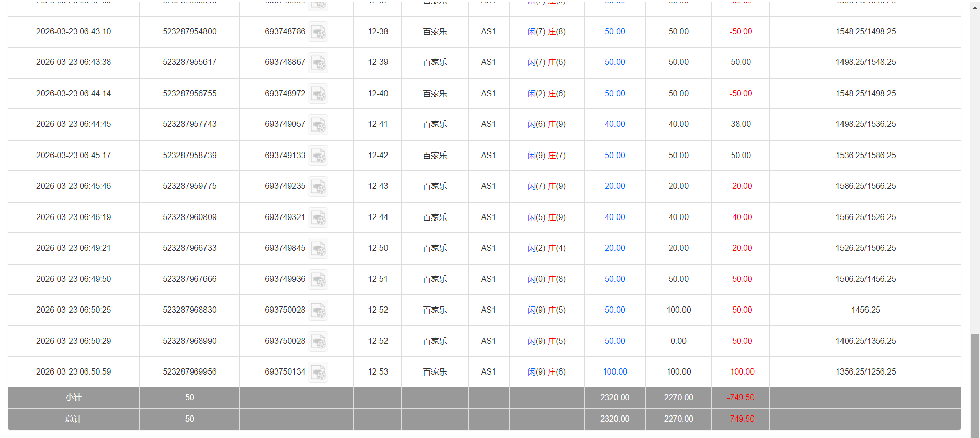
Task: Open the 20.00 bet link in row 12-50
Action: [614, 248]
